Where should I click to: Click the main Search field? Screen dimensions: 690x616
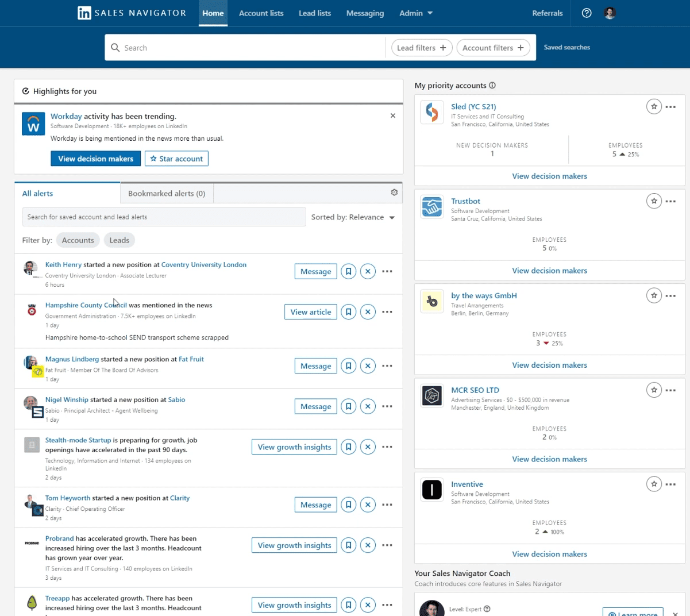point(245,48)
